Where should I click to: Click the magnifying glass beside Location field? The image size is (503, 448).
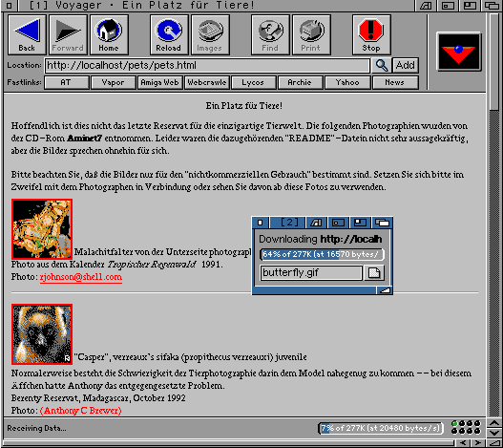[381, 65]
